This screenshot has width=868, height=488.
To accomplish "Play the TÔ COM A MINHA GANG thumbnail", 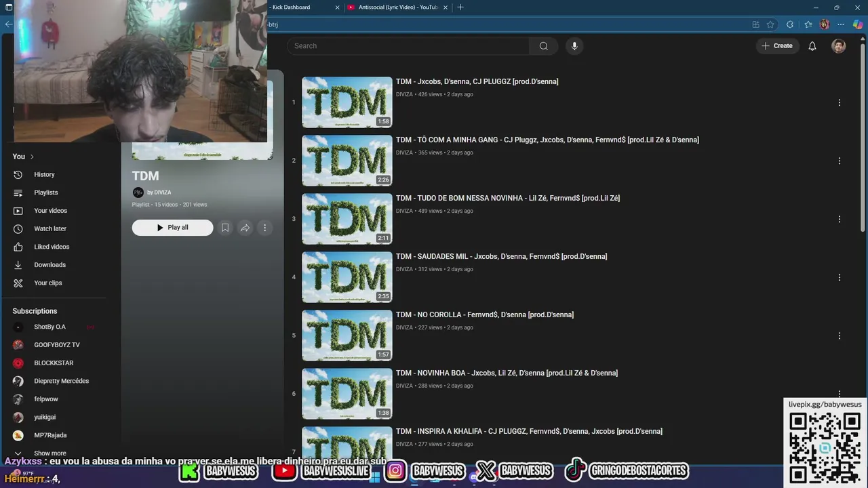I will pos(347,161).
